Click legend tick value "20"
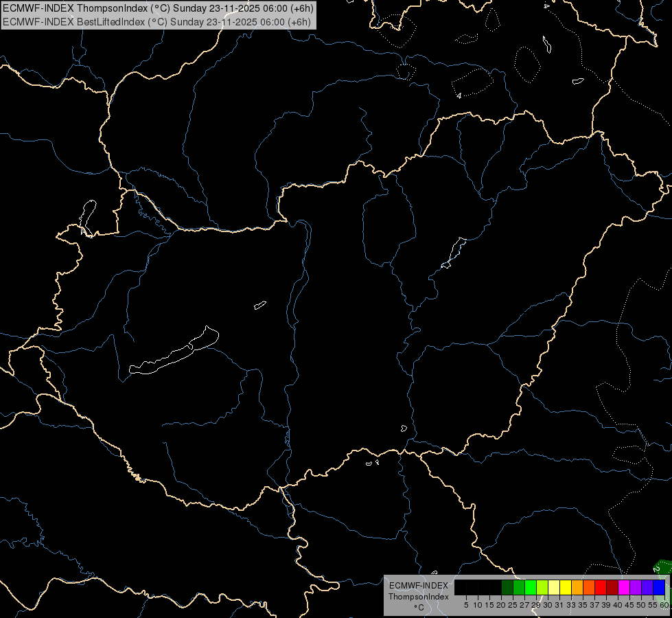The height and width of the screenshot is (618, 672). [501, 605]
